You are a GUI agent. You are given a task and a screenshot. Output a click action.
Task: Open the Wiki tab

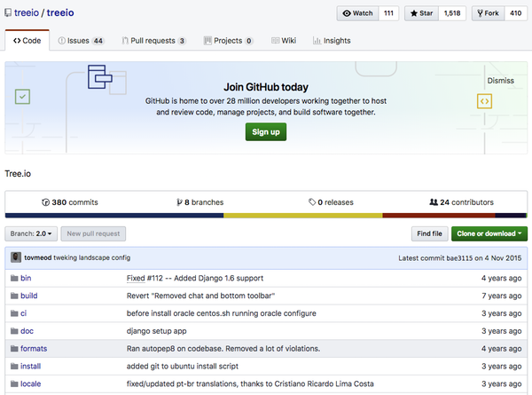[x=284, y=41]
